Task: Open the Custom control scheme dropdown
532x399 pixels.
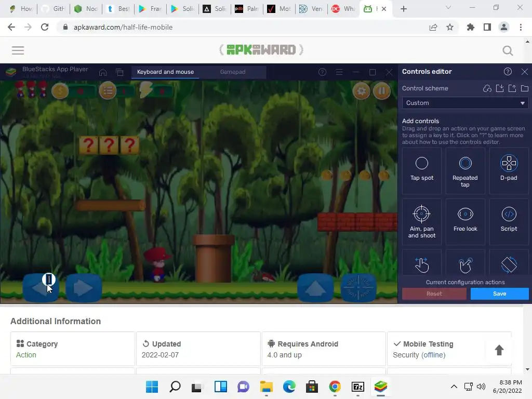Action: pyautogui.click(x=465, y=103)
